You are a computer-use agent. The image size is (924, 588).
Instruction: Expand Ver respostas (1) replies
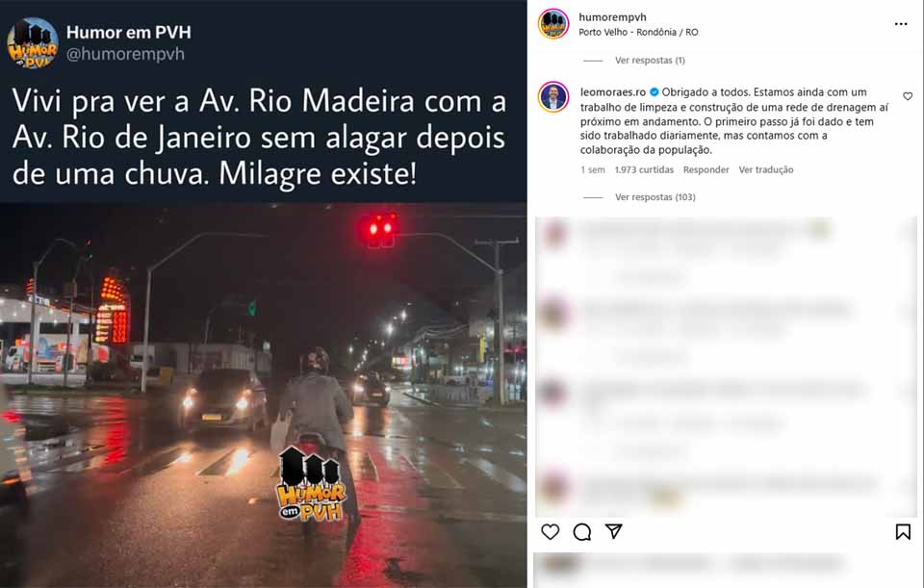(650, 60)
